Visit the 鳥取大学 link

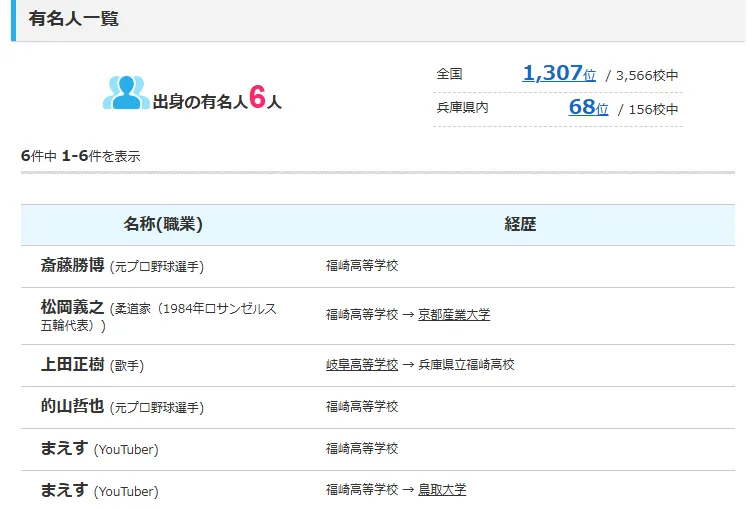pos(442,490)
